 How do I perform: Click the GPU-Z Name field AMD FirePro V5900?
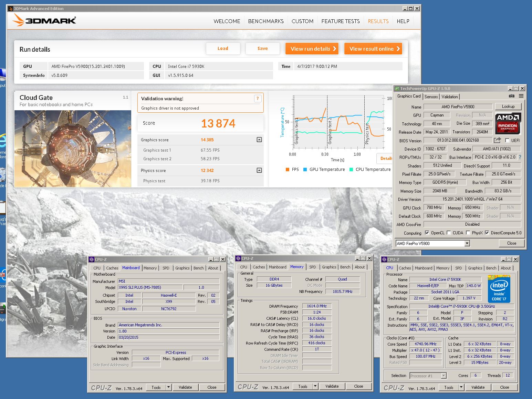coord(458,107)
